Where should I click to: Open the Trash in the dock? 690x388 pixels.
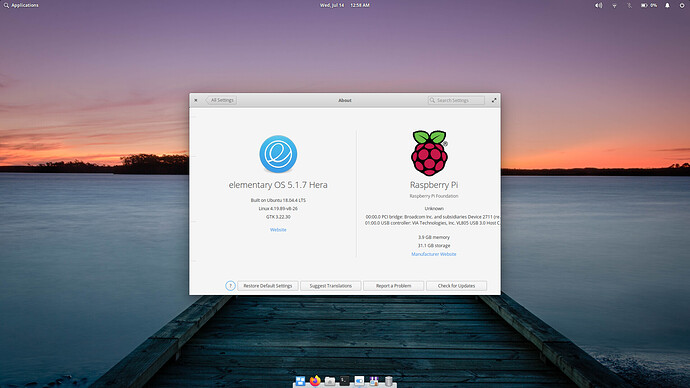click(x=389, y=381)
